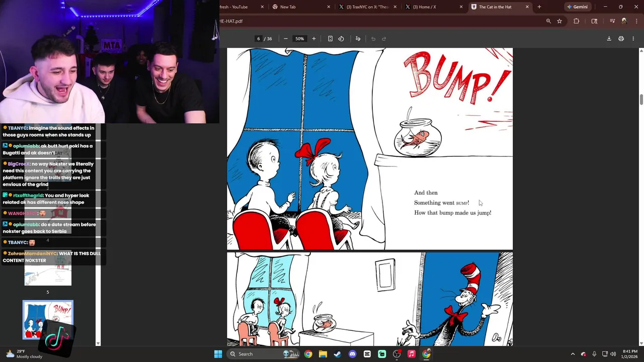Show hidden system tray icons
The height and width of the screenshot is (362, 644).
point(573,354)
